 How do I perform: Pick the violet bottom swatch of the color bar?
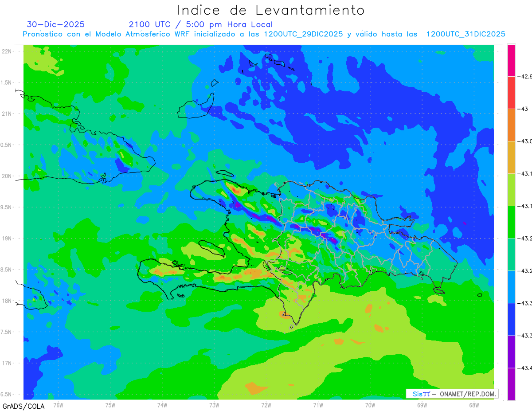511,384
